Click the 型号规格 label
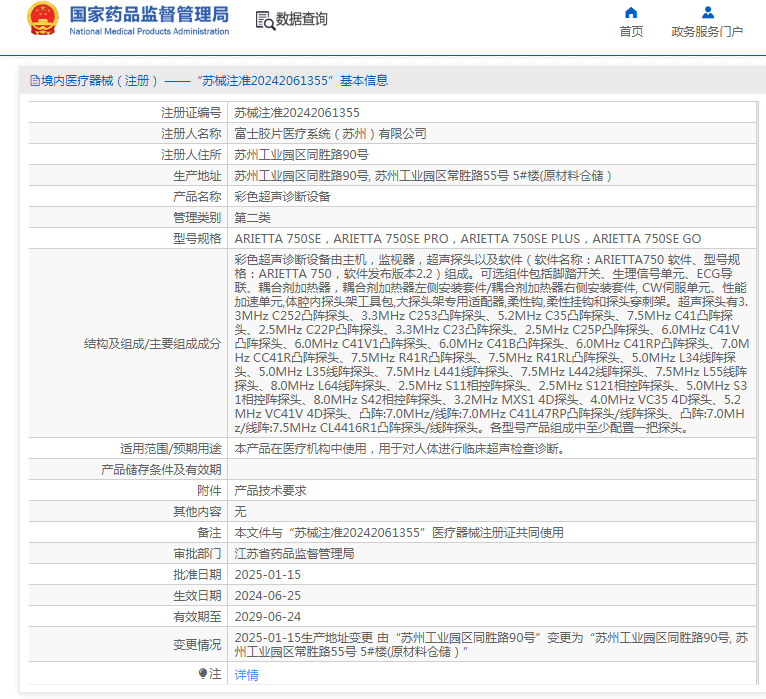This screenshot has width=766, height=699. click(197, 239)
